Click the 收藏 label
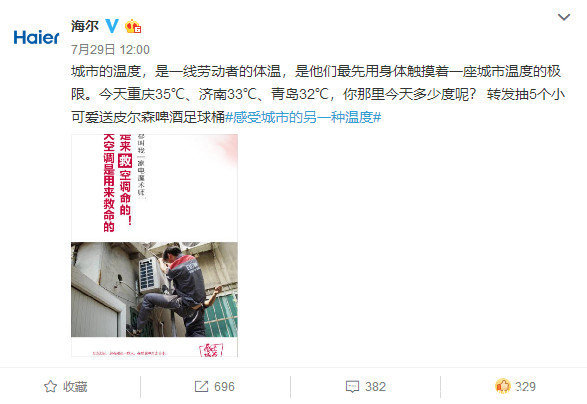The width and height of the screenshot is (587, 404). [75, 386]
